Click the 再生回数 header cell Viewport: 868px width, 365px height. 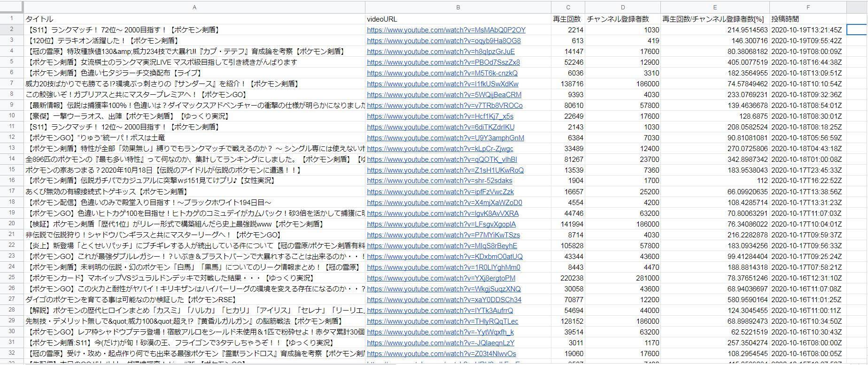568,19
